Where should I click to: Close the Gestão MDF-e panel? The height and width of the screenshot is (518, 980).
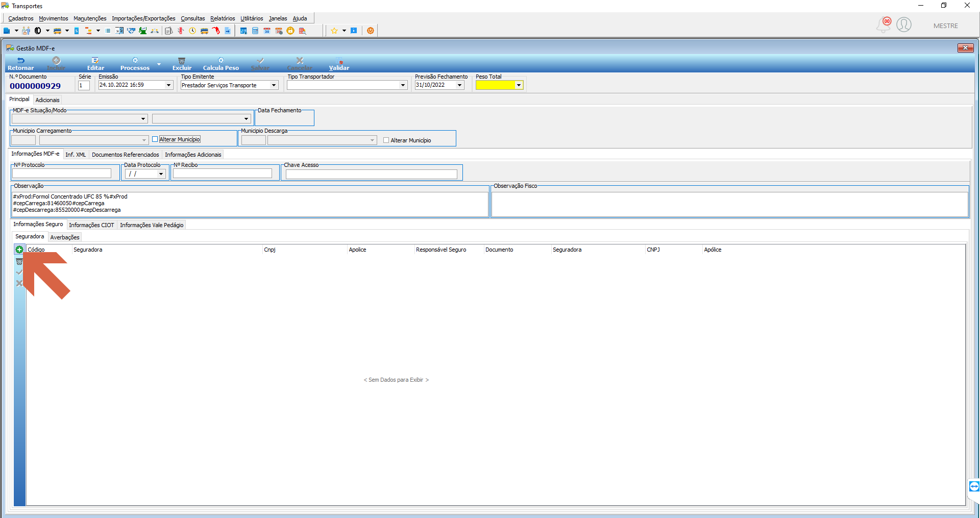pos(965,48)
